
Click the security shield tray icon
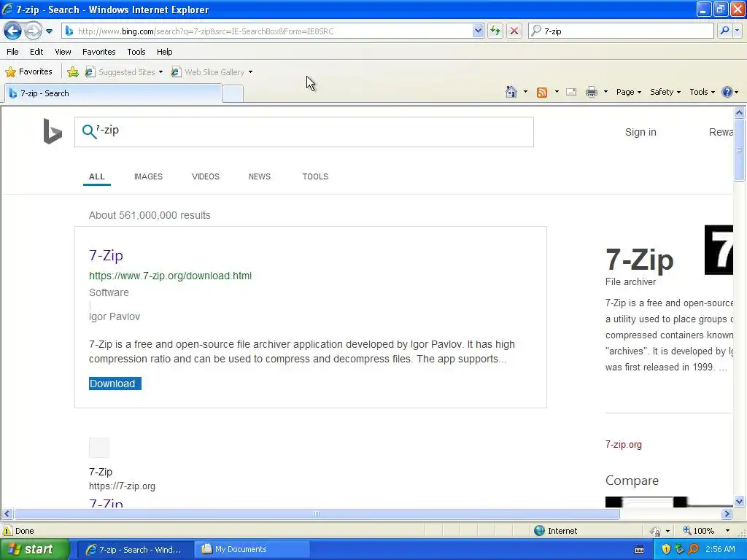[x=666, y=549]
